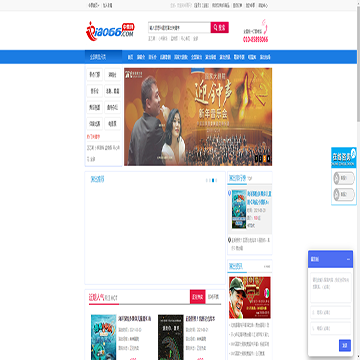Click the first customer service chat button
This screenshot has height=360, width=360.
point(344,178)
